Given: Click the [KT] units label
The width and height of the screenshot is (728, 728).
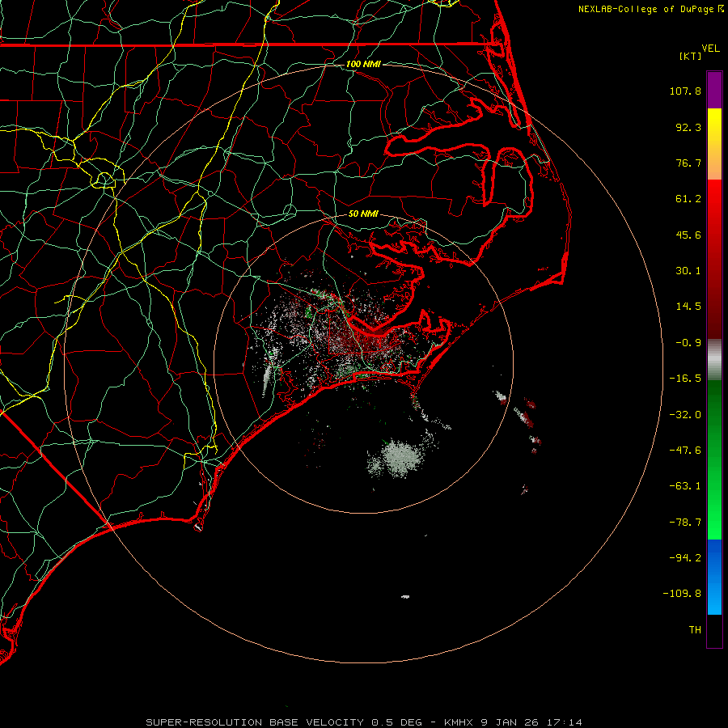Looking at the screenshot, I should [x=691, y=56].
